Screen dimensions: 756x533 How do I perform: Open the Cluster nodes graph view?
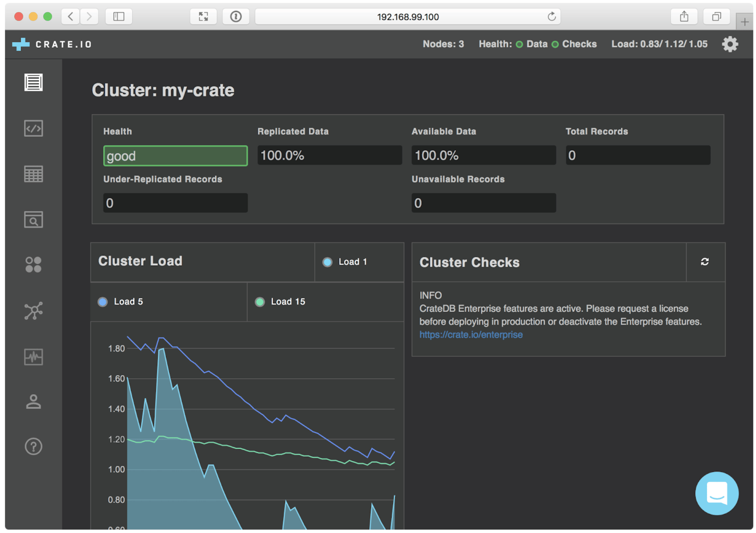click(33, 311)
